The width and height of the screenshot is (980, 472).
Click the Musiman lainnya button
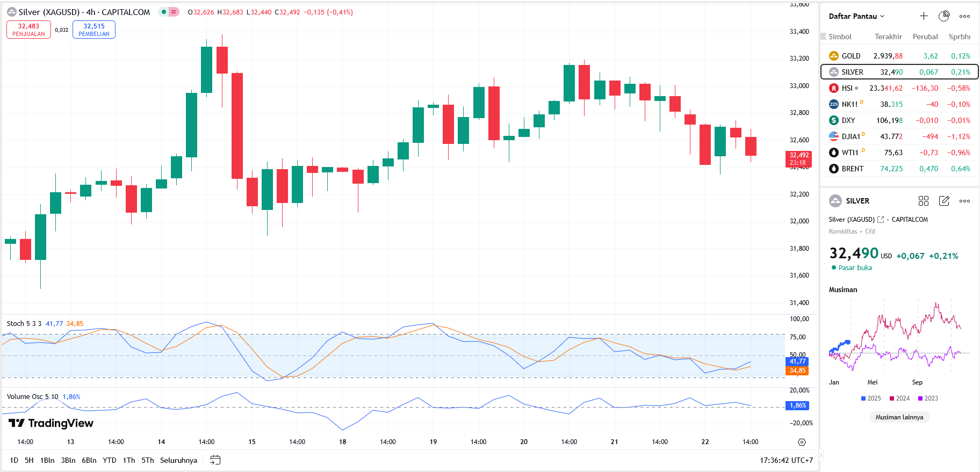pyautogui.click(x=899, y=417)
